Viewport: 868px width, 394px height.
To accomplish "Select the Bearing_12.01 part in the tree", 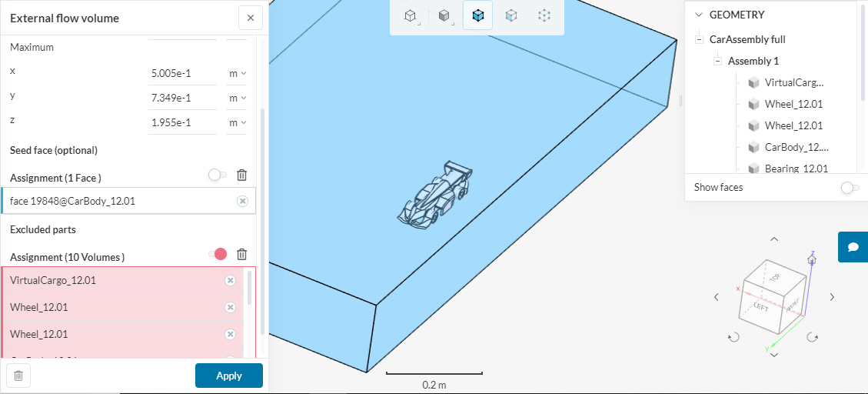I will [796, 169].
